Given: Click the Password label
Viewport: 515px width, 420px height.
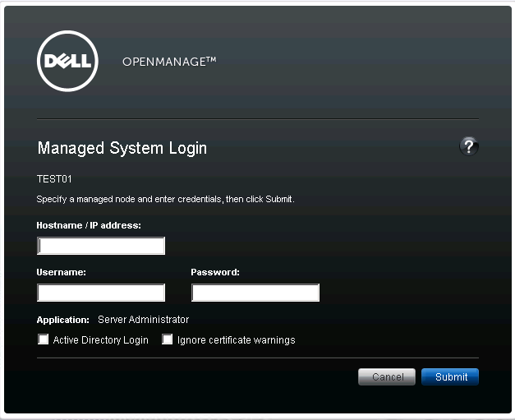Looking at the screenshot, I should pyautogui.click(x=215, y=272).
